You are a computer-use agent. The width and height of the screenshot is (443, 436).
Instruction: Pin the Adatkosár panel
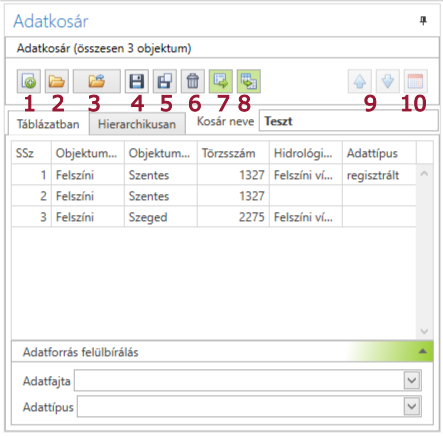(423, 21)
